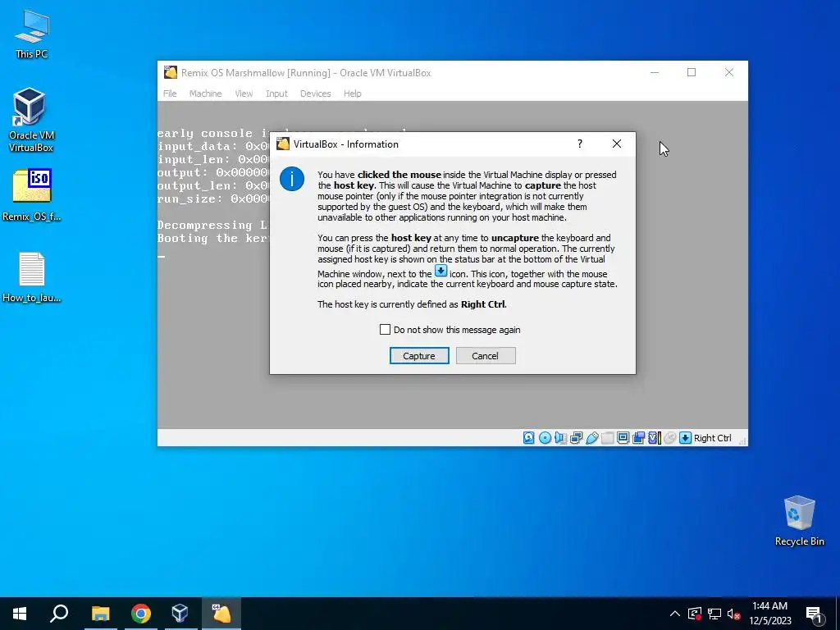Click the CPU virtualization status icon

tap(655, 438)
